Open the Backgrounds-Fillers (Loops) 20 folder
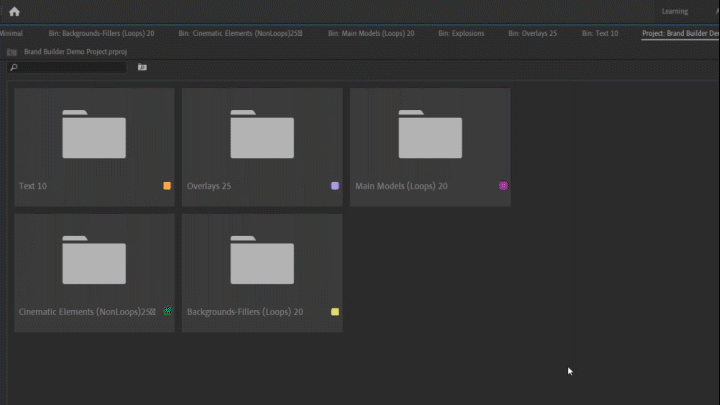 262,264
